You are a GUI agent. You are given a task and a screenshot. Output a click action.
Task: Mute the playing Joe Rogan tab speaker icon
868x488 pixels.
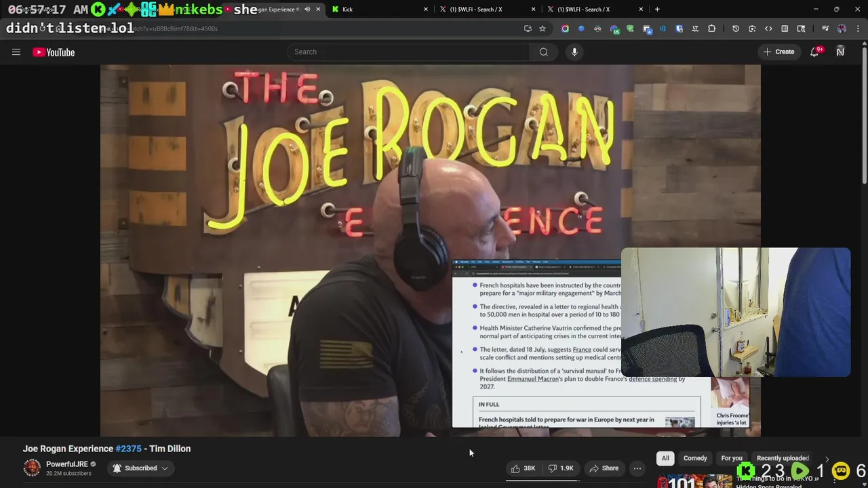coord(307,9)
